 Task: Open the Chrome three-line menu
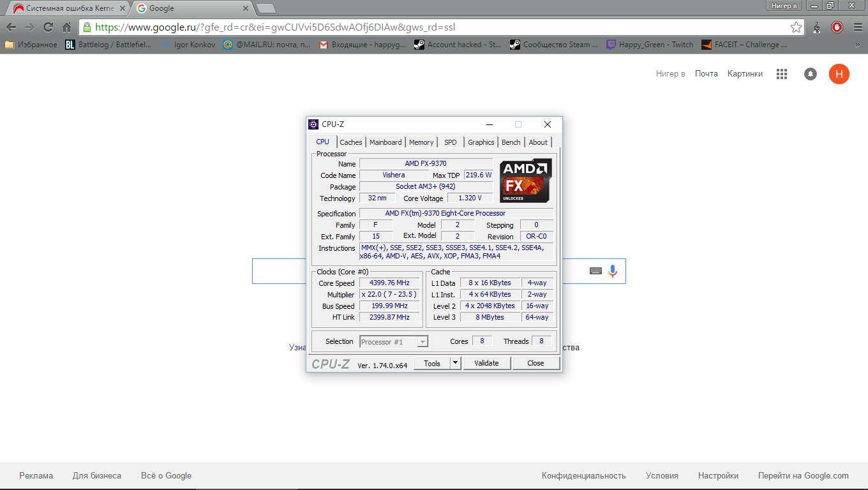click(x=857, y=27)
